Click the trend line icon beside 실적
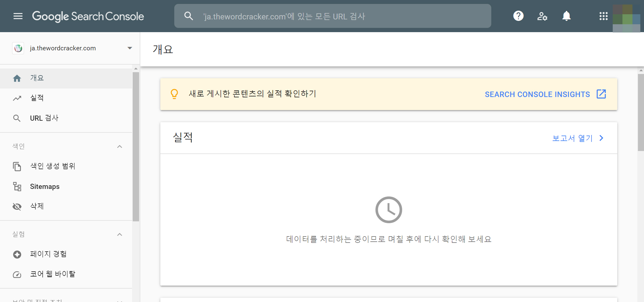This screenshot has width=644, height=302. (x=17, y=98)
